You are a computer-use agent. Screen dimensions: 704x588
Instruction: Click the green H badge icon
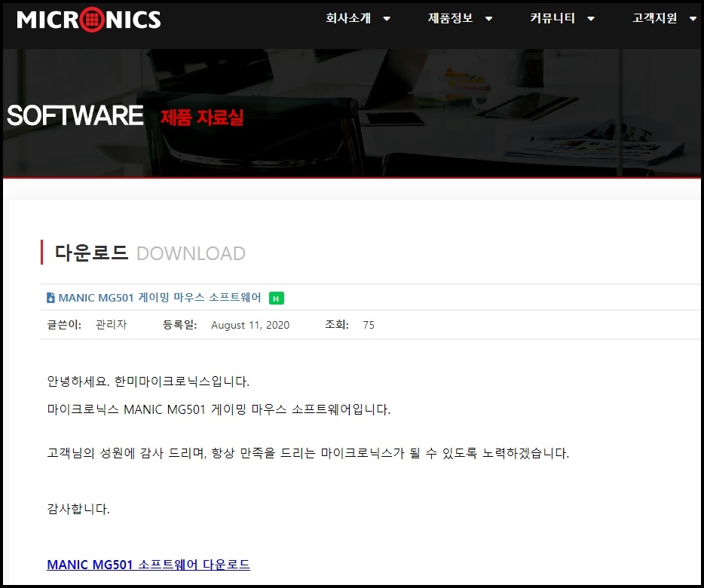(276, 299)
